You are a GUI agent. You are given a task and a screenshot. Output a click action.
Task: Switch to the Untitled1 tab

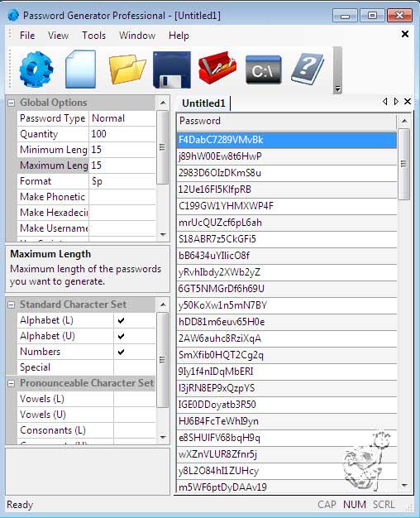[203, 103]
